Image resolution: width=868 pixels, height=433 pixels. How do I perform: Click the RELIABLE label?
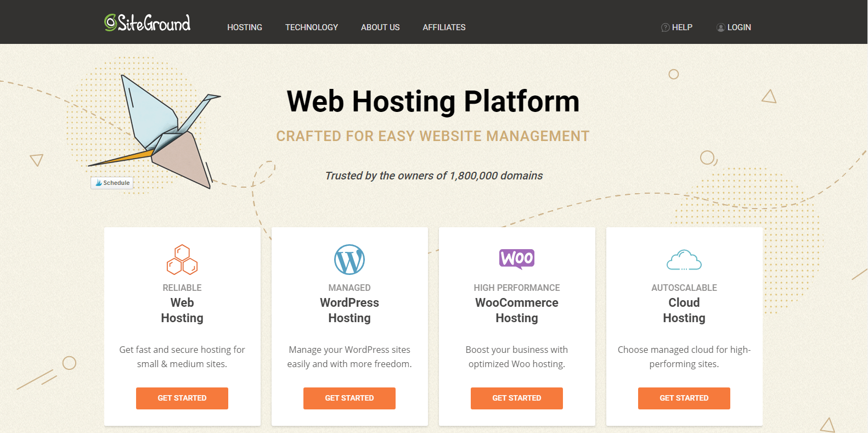click(182, 288)
